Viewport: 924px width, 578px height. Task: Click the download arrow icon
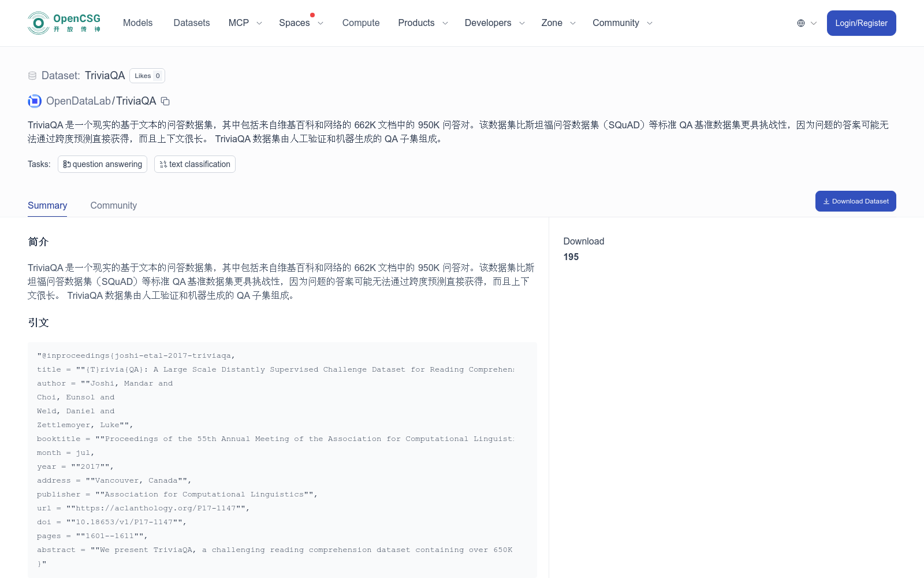(826, 201)
